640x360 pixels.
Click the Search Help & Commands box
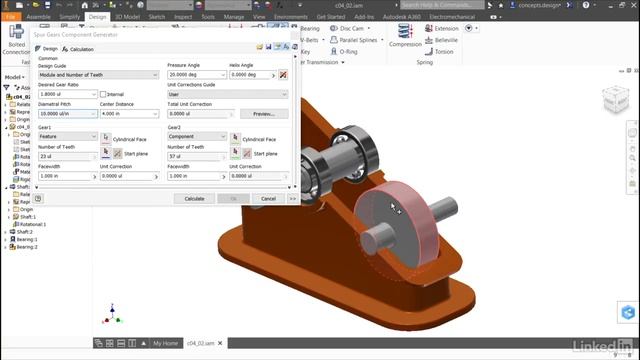click(x=442, y=5)
